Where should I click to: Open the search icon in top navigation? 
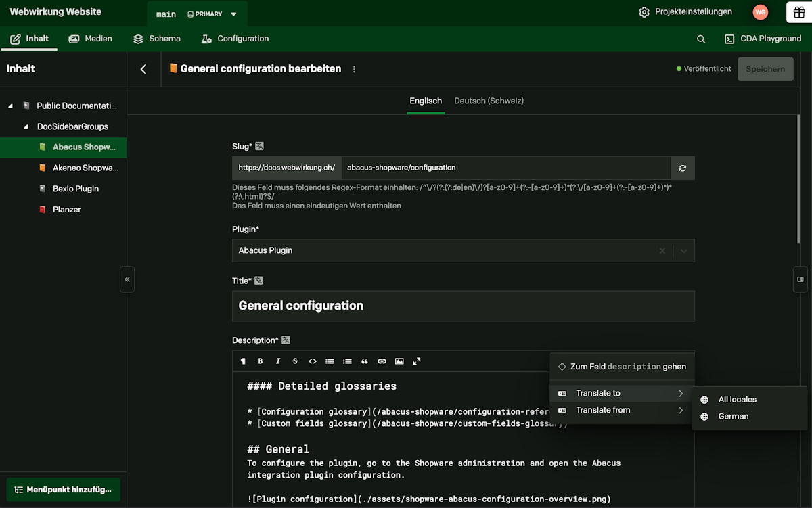[x=701, y=39]
